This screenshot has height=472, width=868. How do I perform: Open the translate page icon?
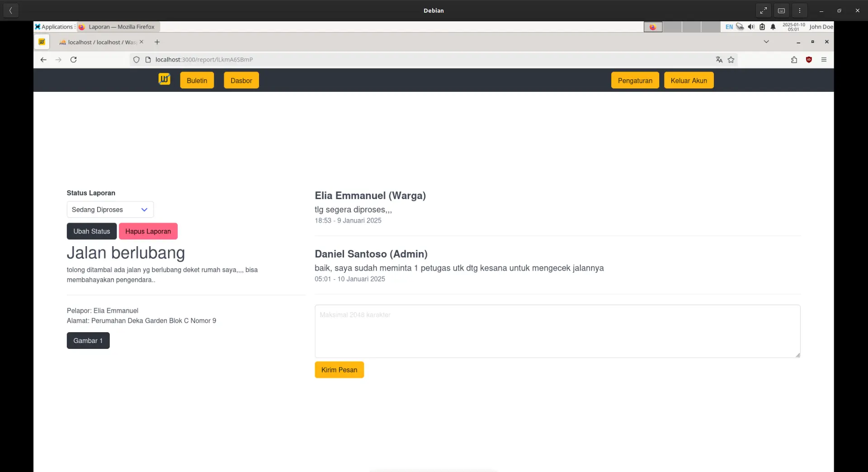tap(719, 60)
